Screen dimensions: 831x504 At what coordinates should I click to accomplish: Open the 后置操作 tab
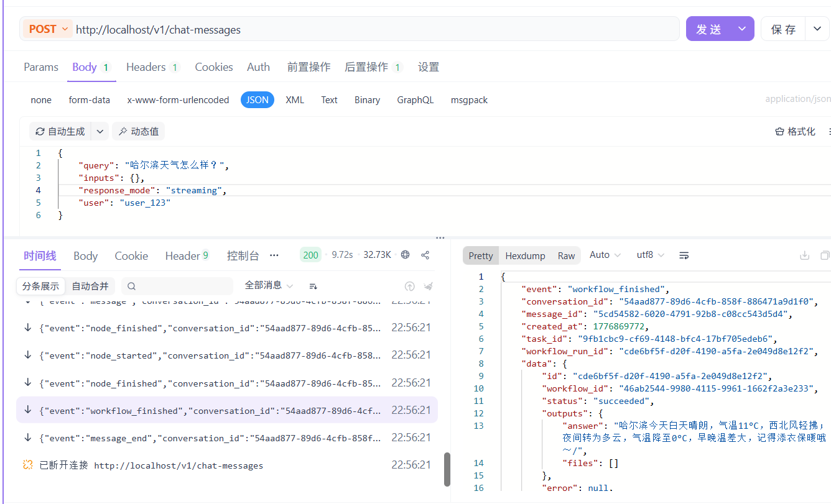[x=373, y=67]
